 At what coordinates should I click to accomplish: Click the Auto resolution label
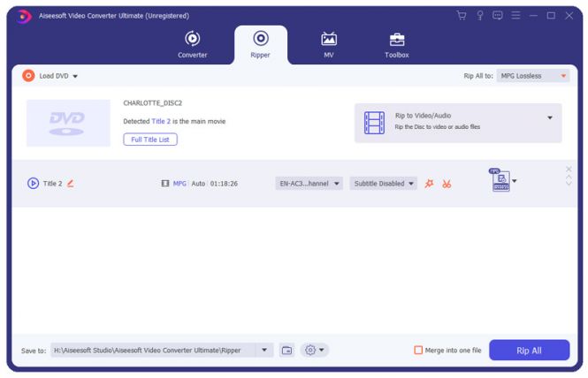point(198,184)
